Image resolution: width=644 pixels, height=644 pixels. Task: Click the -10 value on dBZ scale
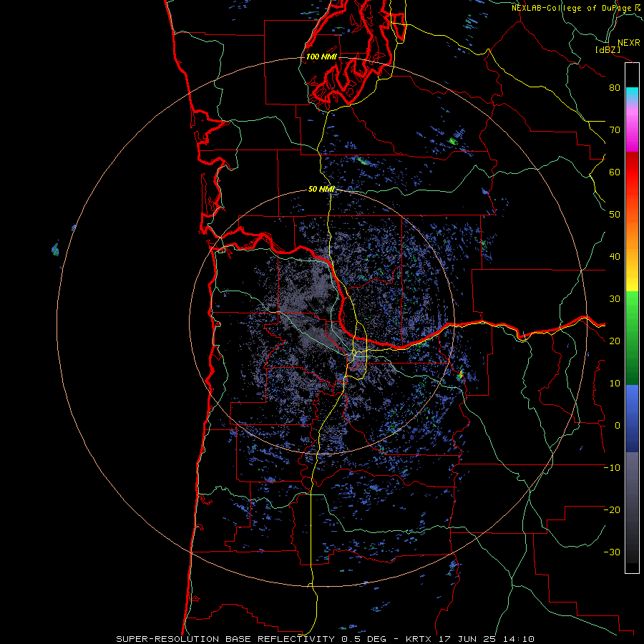(x=612, y=468)
